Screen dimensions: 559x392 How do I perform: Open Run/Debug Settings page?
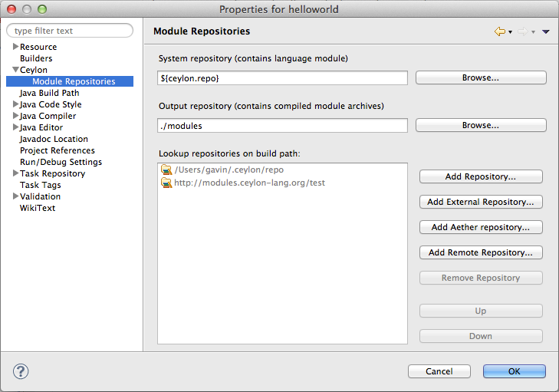(61, 162)
